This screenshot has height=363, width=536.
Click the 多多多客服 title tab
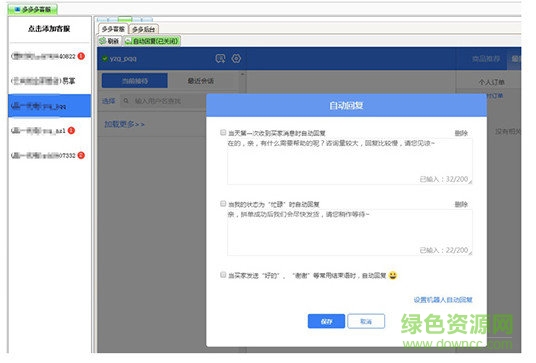[32, 10]
